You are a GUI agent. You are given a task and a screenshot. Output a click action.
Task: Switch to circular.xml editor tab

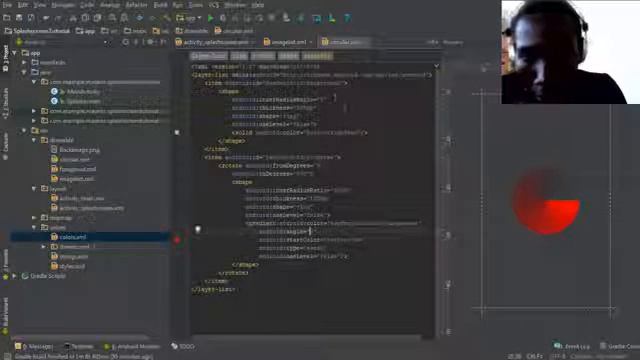pyautogui.click(x=345, y=42)
